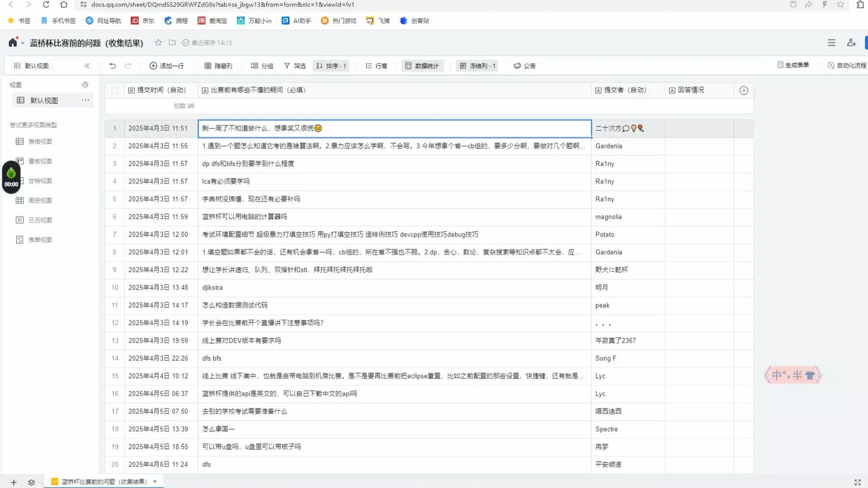Collapse the views sidebar with the chevron
This screenshot has height=488, width=868.
(x=87, y=65)
